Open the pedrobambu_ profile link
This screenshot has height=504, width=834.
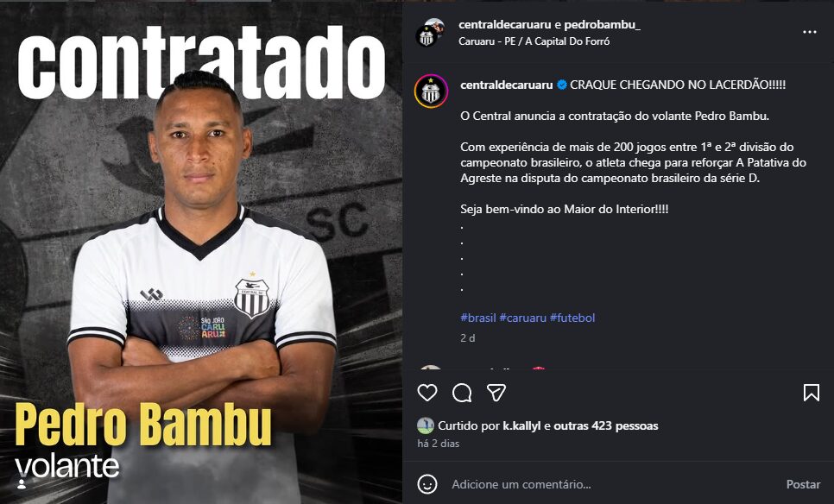[602, 24]
